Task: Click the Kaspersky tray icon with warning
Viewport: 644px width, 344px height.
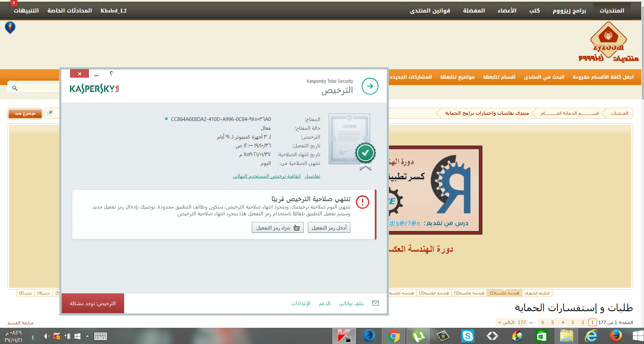Action: tap(57, 336)
